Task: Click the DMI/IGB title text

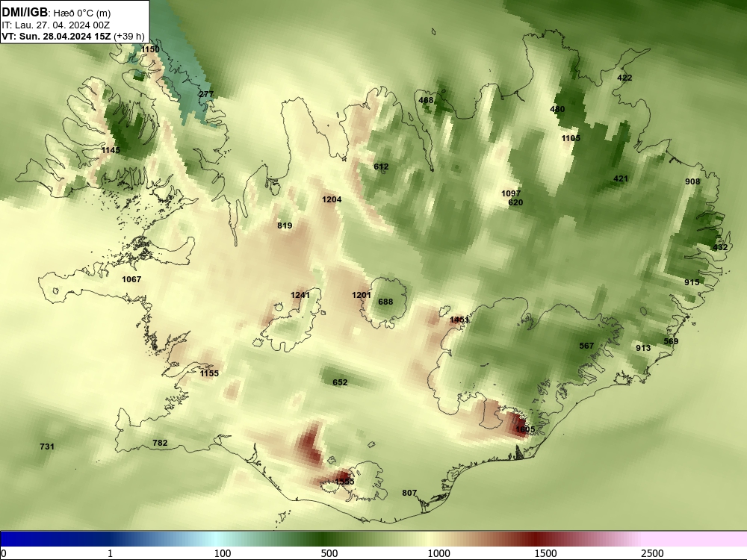Action: point(25,12)
